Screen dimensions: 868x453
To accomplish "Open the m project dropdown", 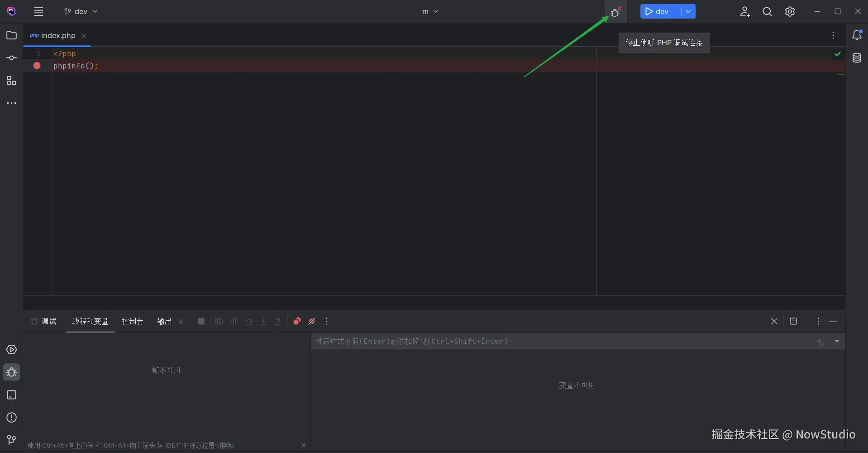I will (430, 12).
